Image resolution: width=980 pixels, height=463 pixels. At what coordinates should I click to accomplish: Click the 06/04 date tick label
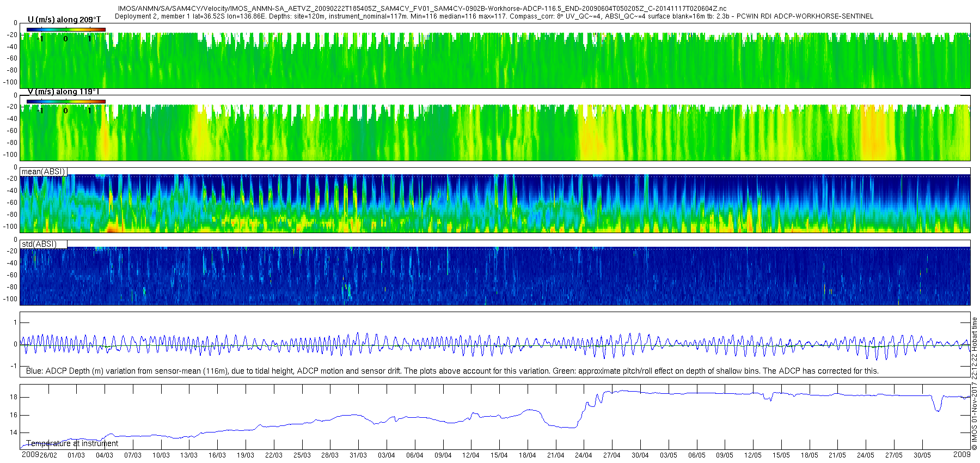[x=415, y=455]
